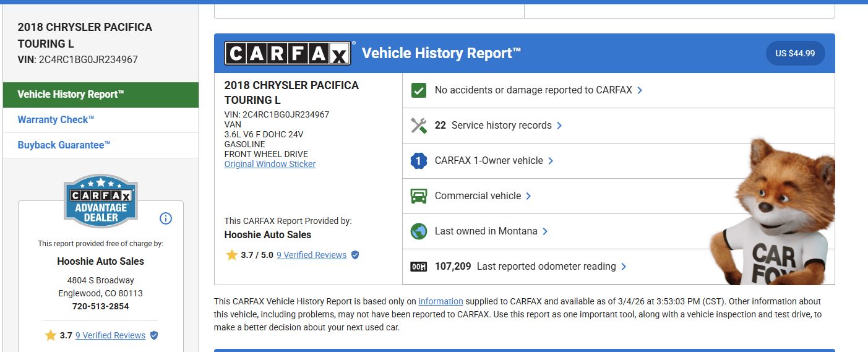Expand the Last reported odometer reading chevron
The height and width of the screenshot is (352, 868).
[624, 267]
